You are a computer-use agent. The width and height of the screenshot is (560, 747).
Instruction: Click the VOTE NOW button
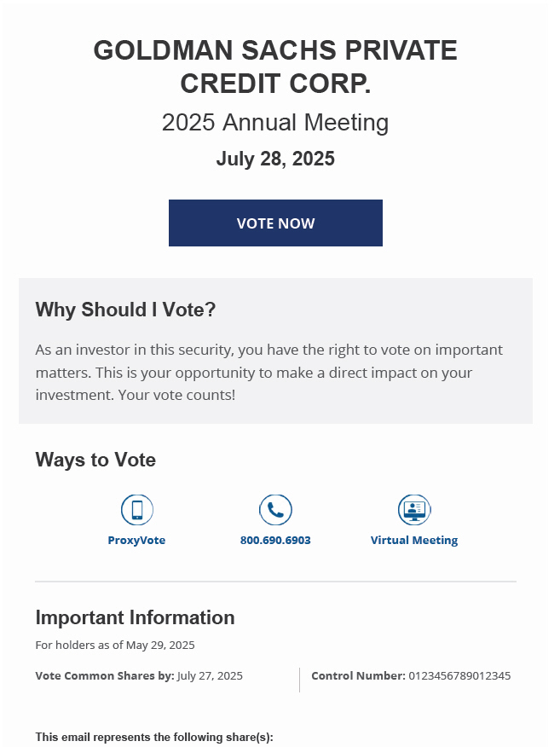click(275, 223)
